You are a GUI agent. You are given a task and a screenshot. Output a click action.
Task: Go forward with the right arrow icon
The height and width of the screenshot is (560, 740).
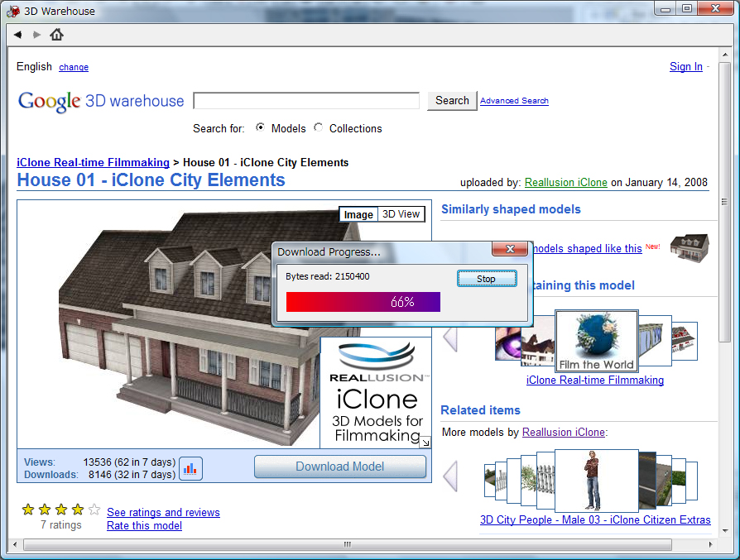click(36, 35)
